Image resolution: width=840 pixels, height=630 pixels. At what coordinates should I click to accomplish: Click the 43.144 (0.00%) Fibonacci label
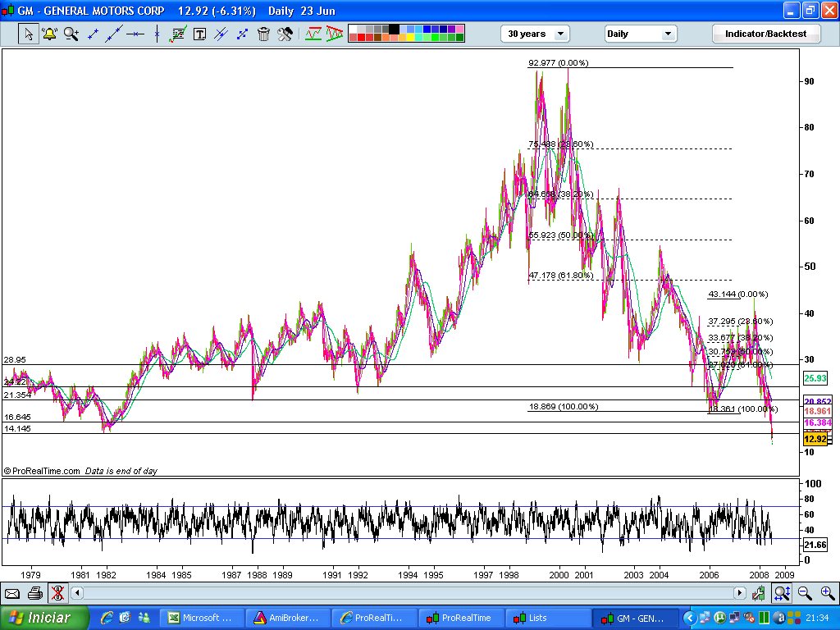coord(738,294)
